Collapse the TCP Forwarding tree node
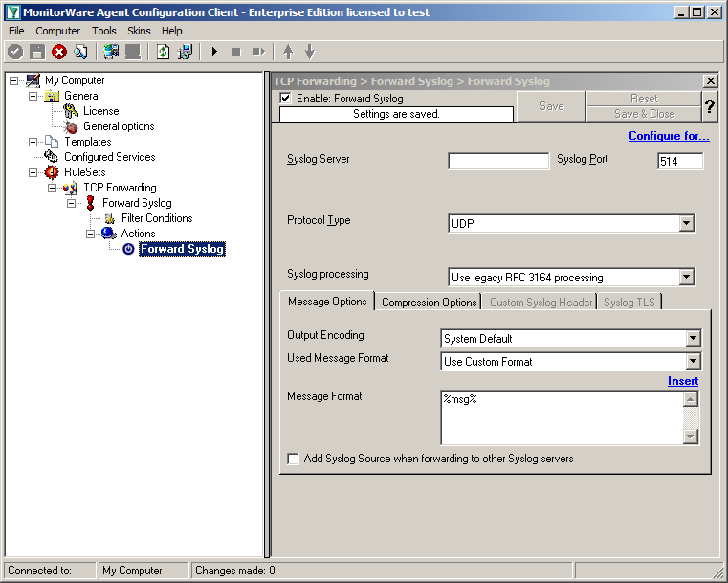Screen dimensions: 728x583 pyautogui.click(x=52, y=189)
